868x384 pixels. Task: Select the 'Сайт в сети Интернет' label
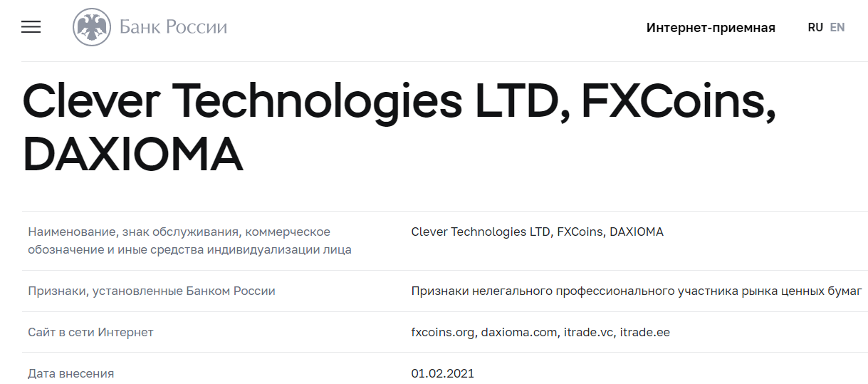[90, 332]
